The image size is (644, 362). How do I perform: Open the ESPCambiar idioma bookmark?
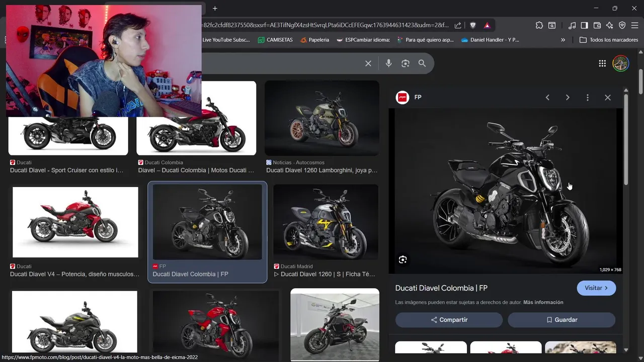coord(363,40)
